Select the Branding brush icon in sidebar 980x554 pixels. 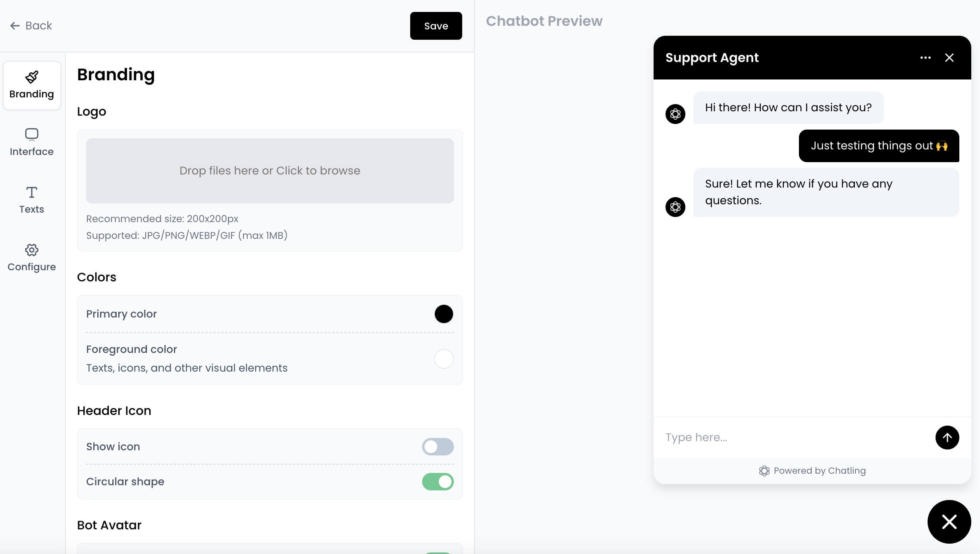(x=32, y=77)
